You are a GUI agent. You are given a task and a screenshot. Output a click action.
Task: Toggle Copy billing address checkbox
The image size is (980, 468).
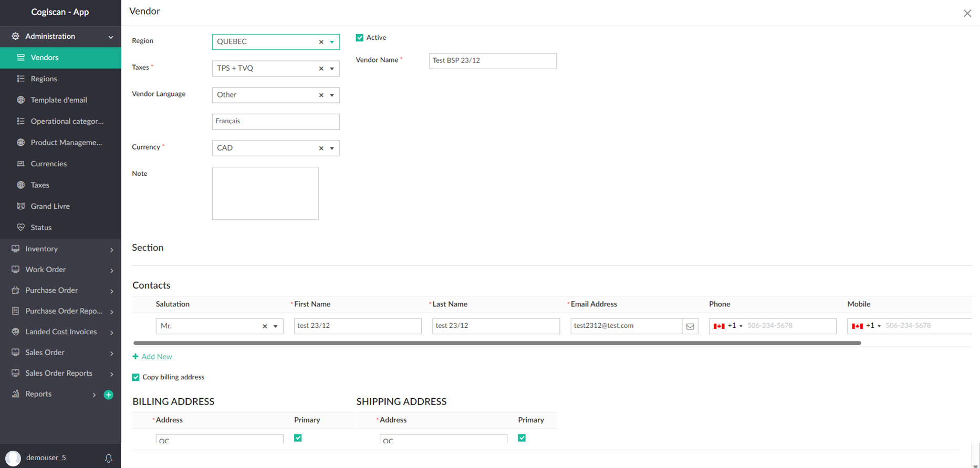pos(136,377)
